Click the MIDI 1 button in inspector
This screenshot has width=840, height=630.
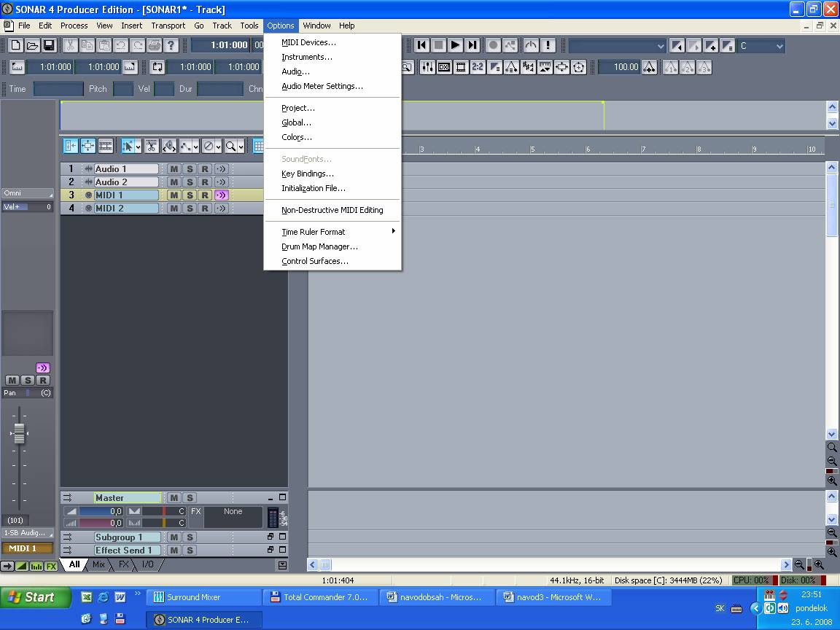coord(27,548)
